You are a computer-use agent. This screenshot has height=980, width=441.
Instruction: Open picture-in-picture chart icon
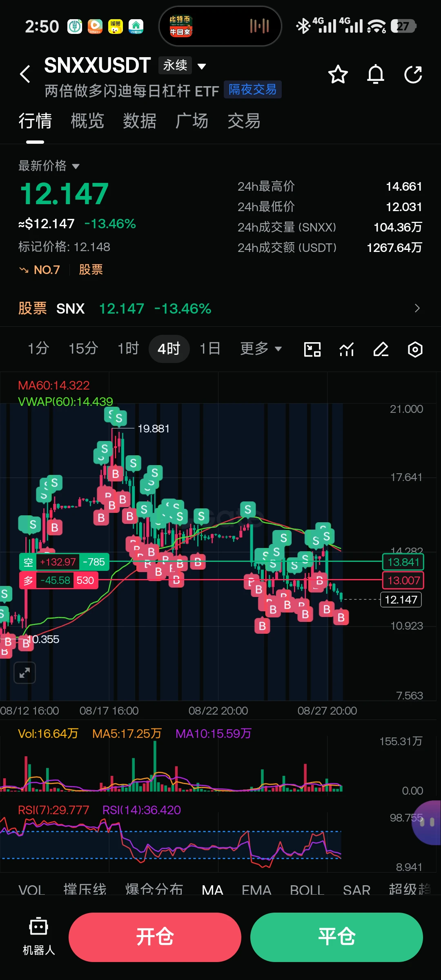[x=312, y=350]
